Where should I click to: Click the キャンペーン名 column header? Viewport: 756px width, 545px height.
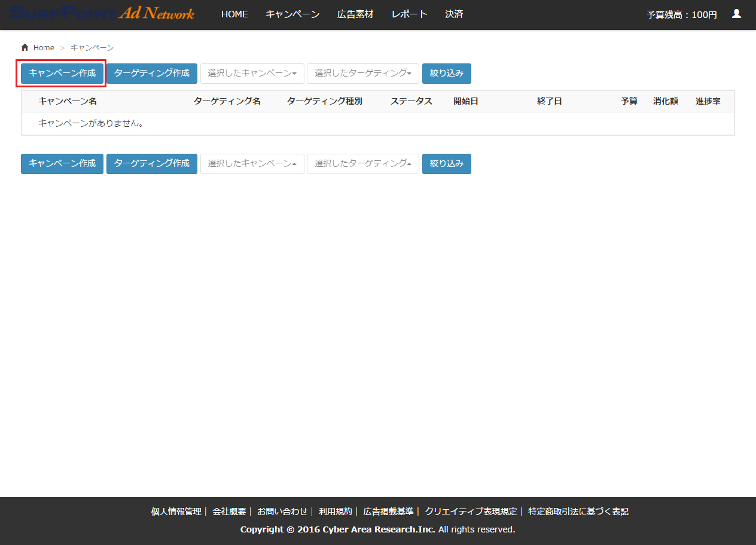[x=68, y=101]
